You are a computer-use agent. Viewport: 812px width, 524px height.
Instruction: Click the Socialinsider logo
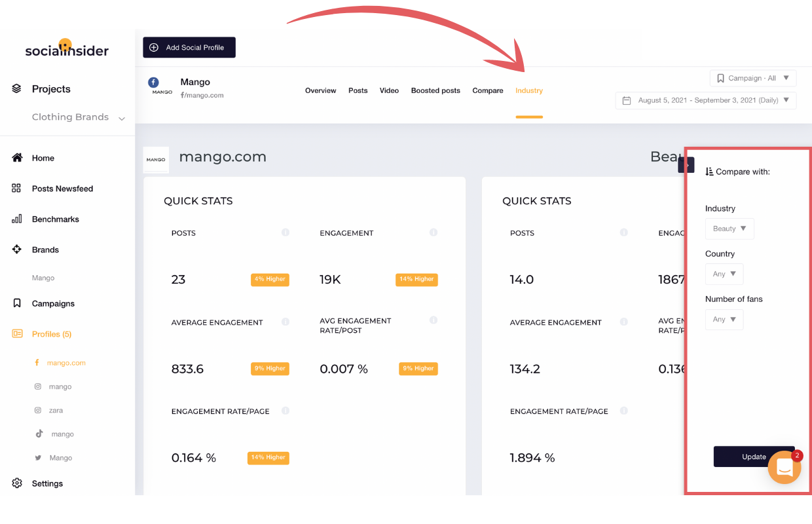pos(67,48)
